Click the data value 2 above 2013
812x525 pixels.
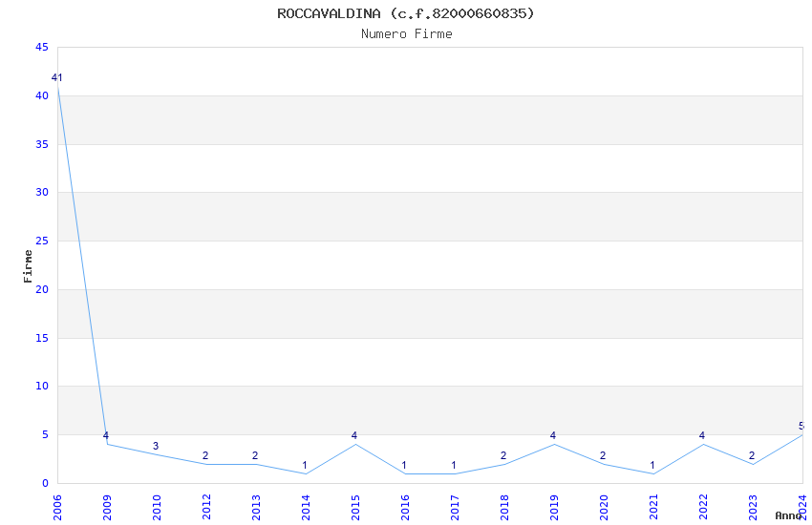coord(255,455)
